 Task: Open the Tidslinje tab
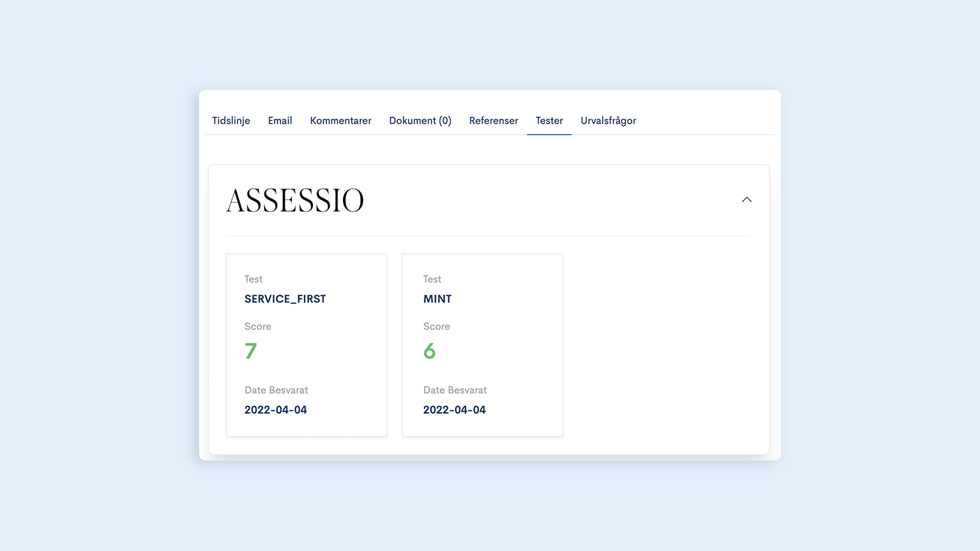point(231,121)
